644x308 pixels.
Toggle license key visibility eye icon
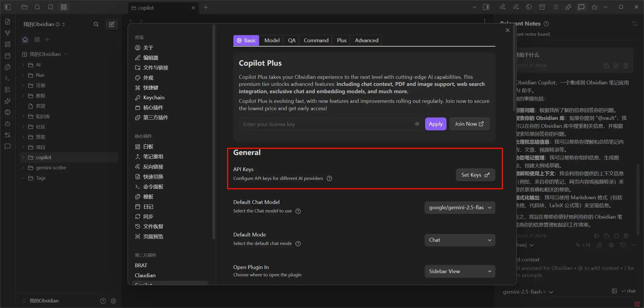click(x=417, y=124)
